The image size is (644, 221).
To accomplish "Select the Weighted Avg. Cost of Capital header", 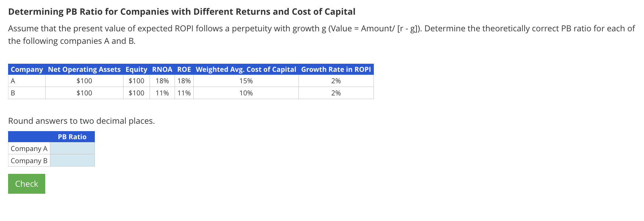I will point(245,69).
